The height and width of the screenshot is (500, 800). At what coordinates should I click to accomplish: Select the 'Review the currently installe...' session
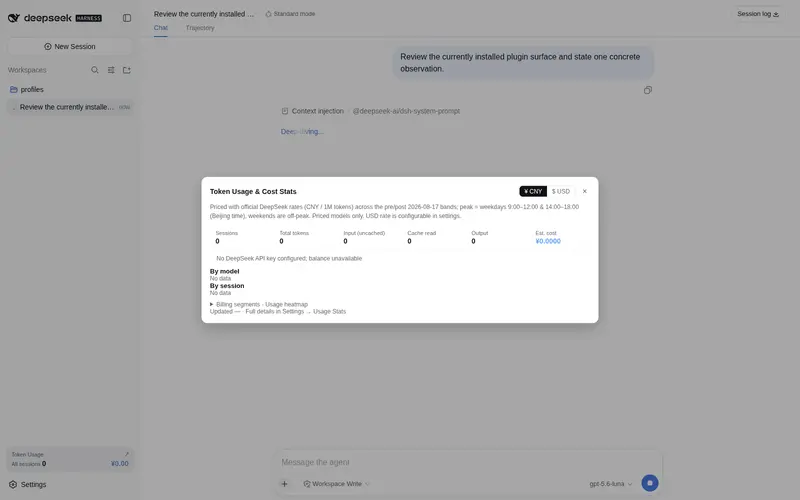pos(70,107)
